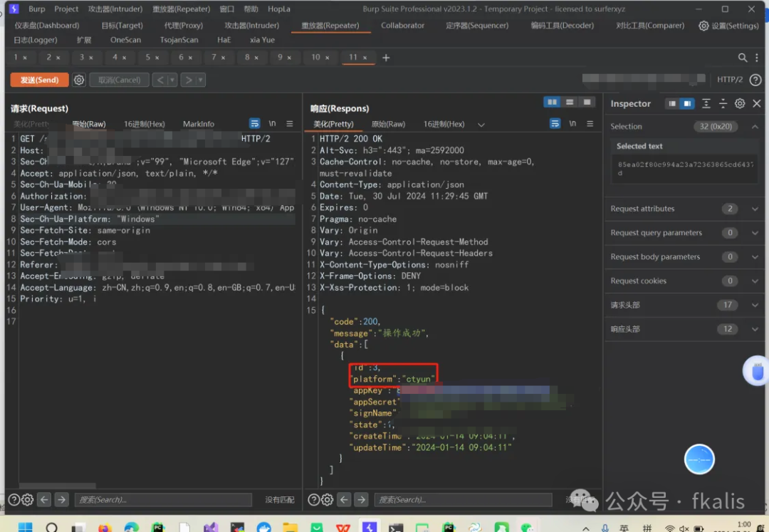Open the help icon next to HTTP/2
Screen dimensions: 769x532
tap(755, 80)
